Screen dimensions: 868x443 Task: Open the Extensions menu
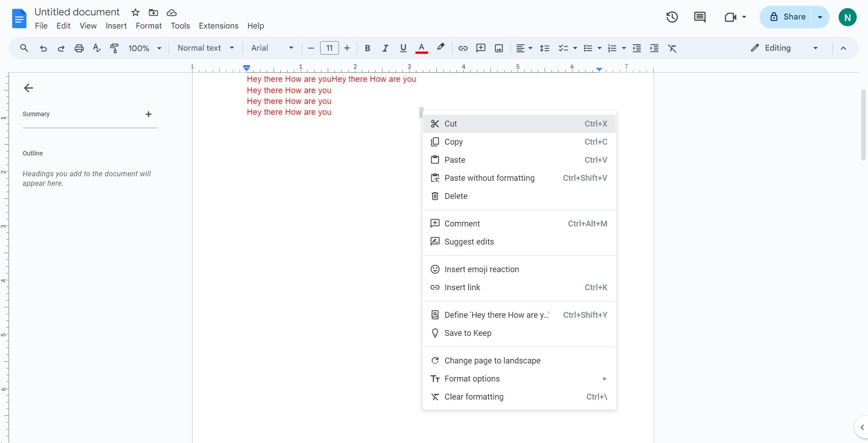coord(218,26)
